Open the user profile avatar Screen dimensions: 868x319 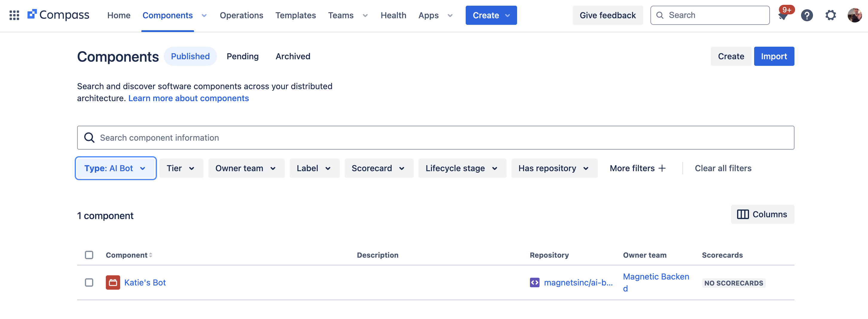point(855,15)
